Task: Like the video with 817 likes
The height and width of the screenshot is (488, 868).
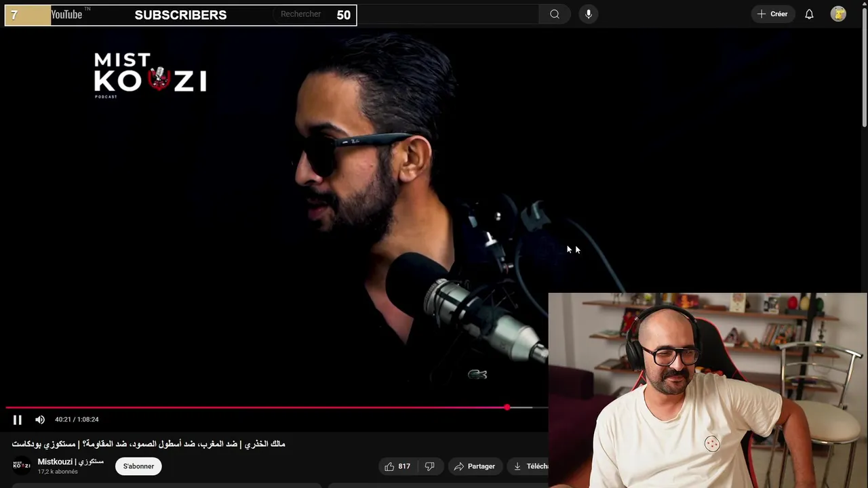Action: click(x=397, y=466)
